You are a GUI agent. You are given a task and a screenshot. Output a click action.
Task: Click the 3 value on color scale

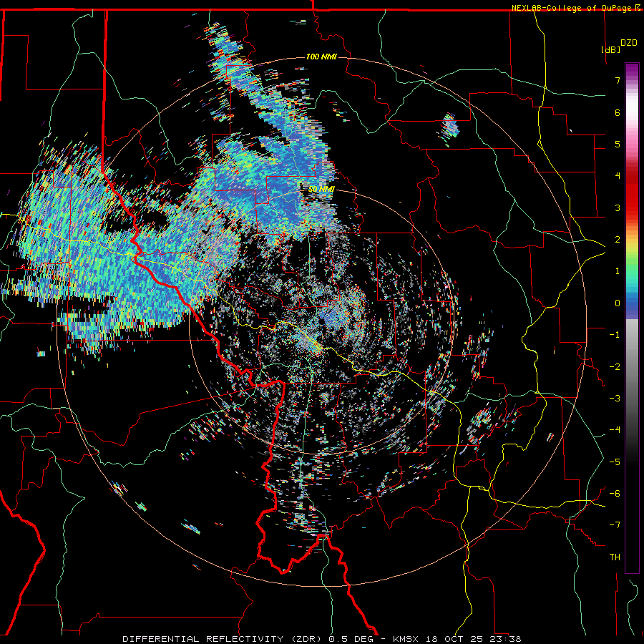[x=618, y=208]
